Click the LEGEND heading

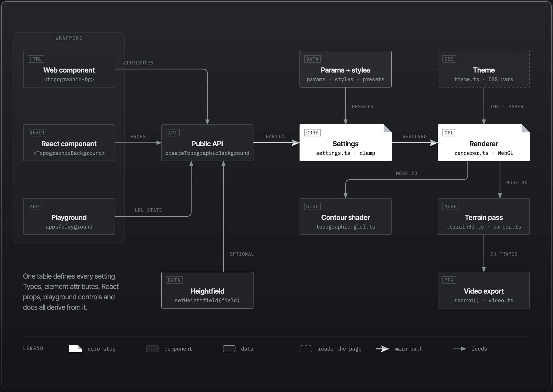(33, 348)
